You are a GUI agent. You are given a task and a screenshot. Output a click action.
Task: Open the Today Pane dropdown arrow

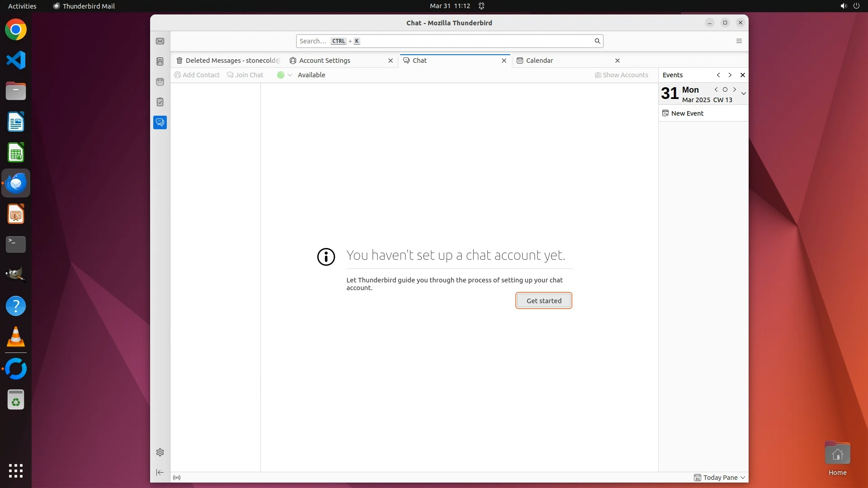[743, 478]
